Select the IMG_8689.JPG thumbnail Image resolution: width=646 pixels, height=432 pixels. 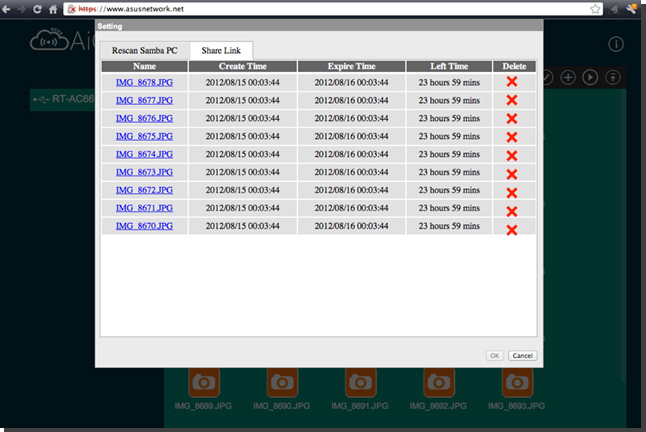click(203, 383)
